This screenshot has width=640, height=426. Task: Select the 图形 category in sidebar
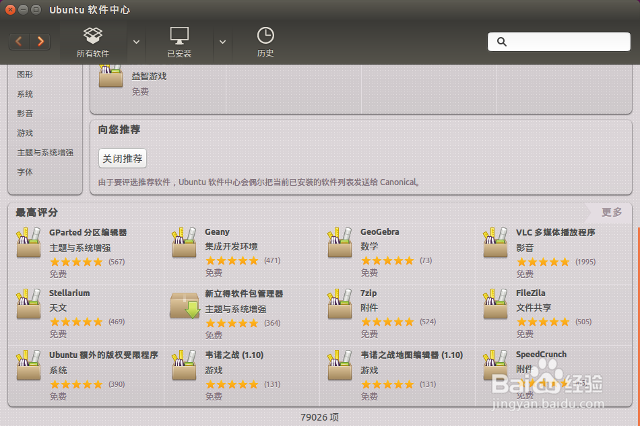coord(24,74)
